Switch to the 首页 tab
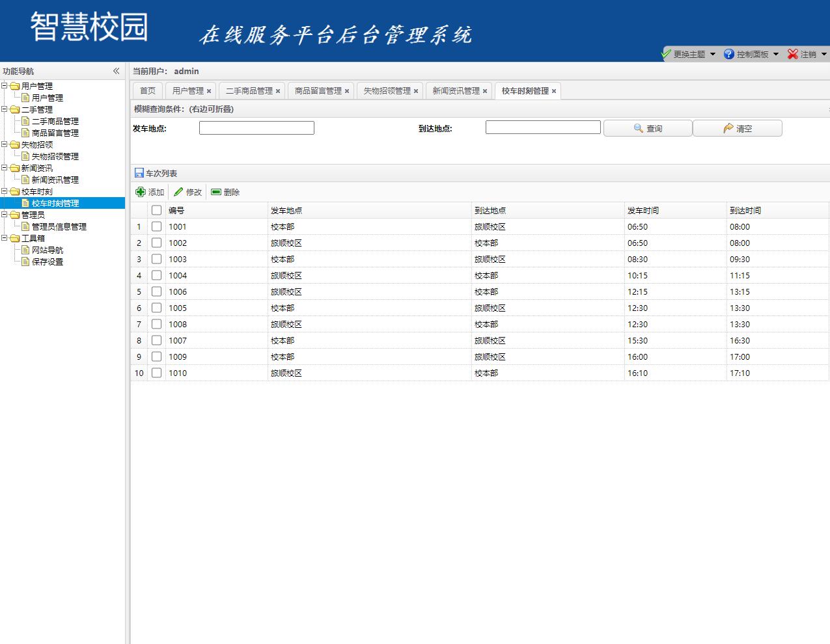 [x=146, y=90]
